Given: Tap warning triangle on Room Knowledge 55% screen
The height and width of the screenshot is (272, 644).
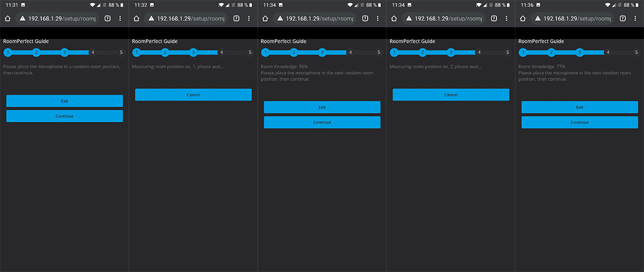Looking at the screenshot, I should pos(280,18).
